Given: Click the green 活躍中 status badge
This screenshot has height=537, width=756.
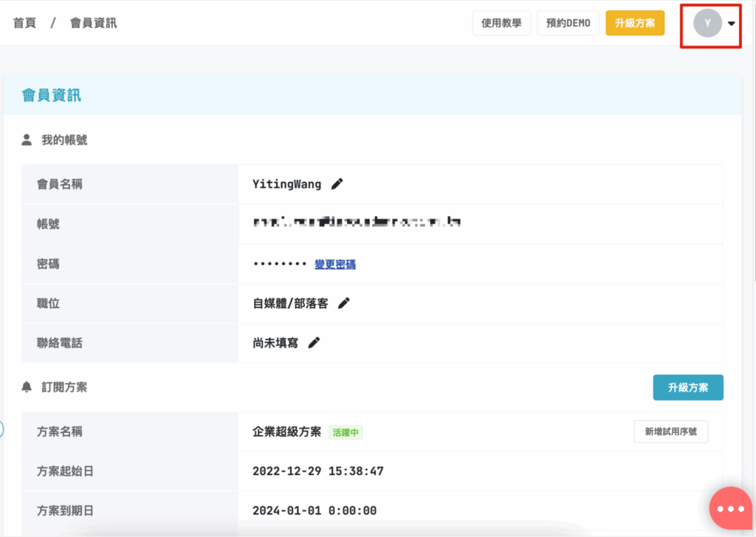Looking at the screenshot, I should [346, 432].
